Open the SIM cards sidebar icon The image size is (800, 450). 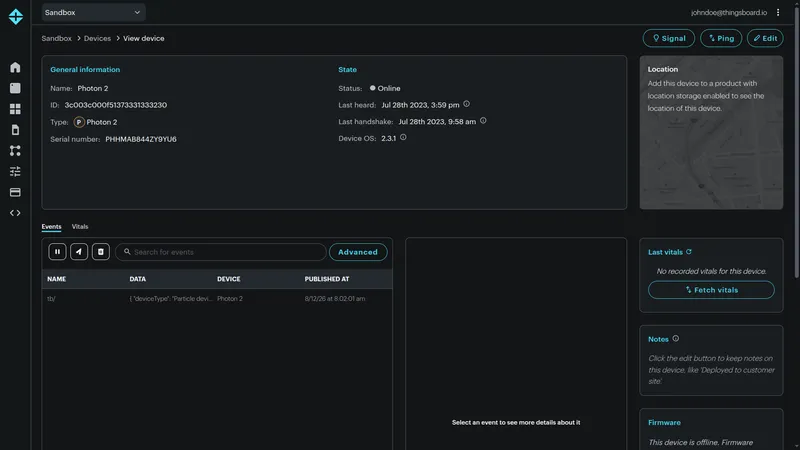[x=15, y=130]
